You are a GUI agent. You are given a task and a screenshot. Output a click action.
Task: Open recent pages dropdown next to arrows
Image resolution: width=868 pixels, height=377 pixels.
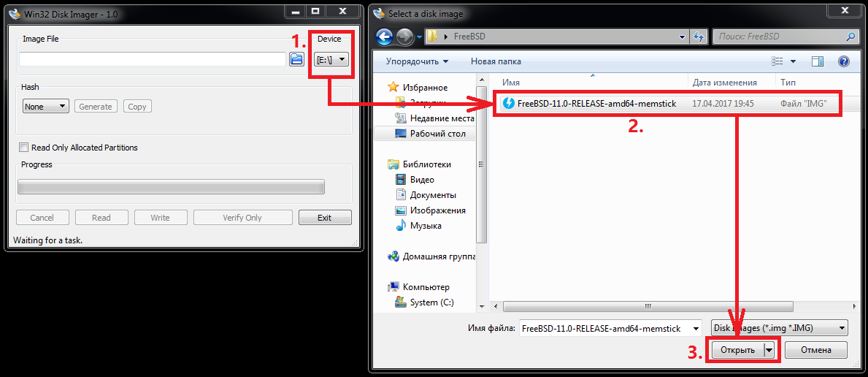[x=419, y=37]
